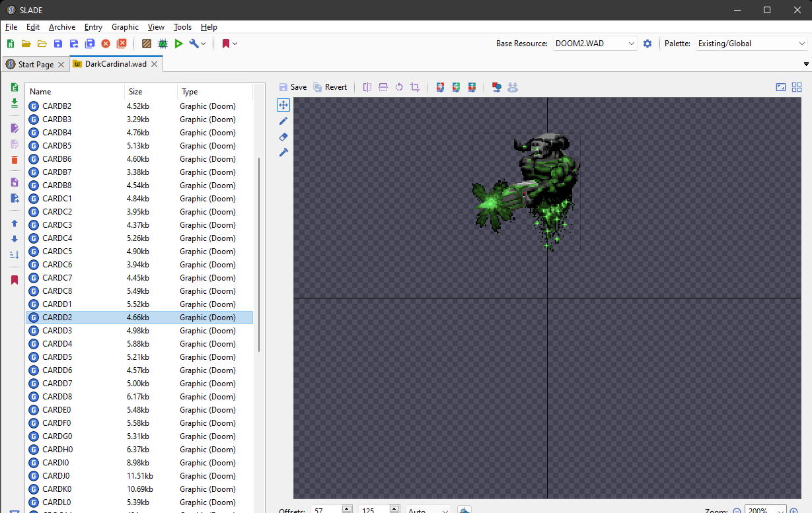Click the Rotate image icon
Image resolution: width=812 pixels, height=513 pixels.
[x=399, y=87]
